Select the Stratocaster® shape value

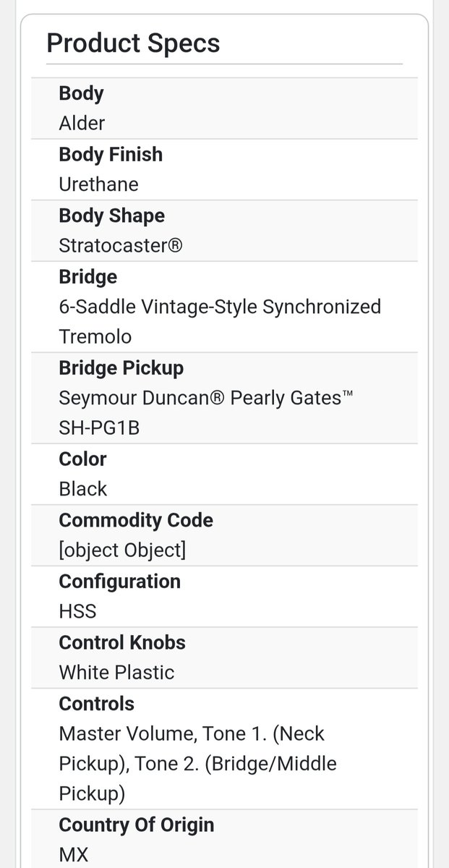(120, 246)
